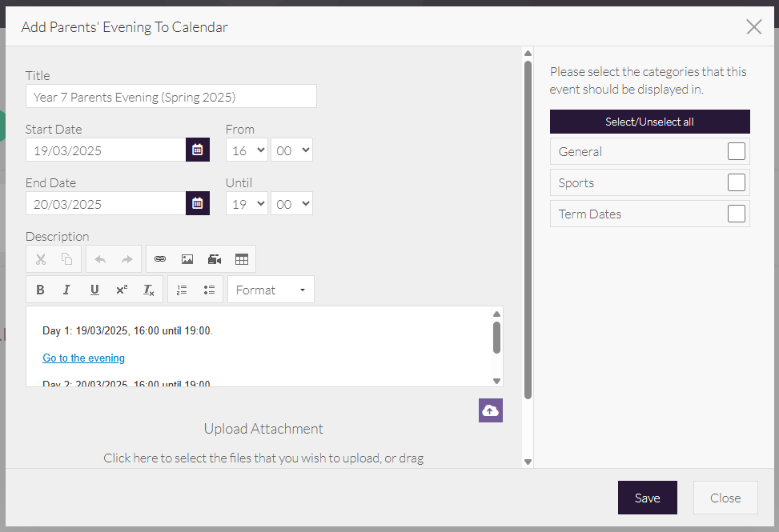Open the End Date calendar picker

coord(198,203)
